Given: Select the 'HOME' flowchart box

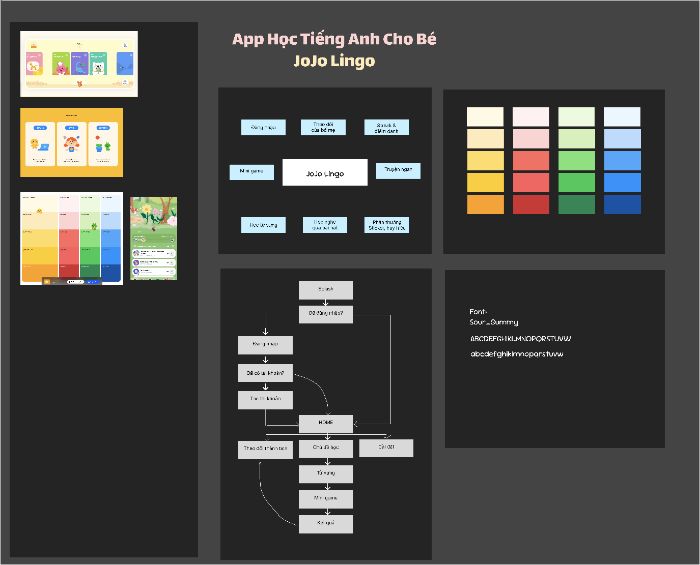Looking at the screenshot, I should click(x=326, y=424).
